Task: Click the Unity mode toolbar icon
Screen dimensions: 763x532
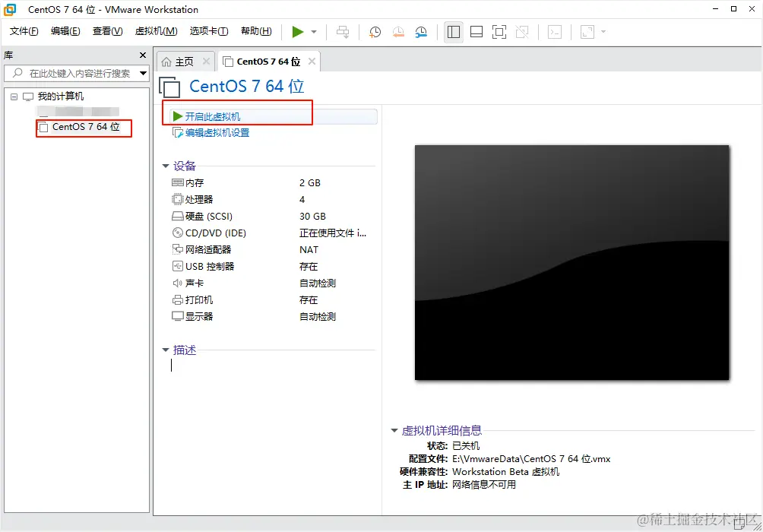Action: click(x=522, y=32)
